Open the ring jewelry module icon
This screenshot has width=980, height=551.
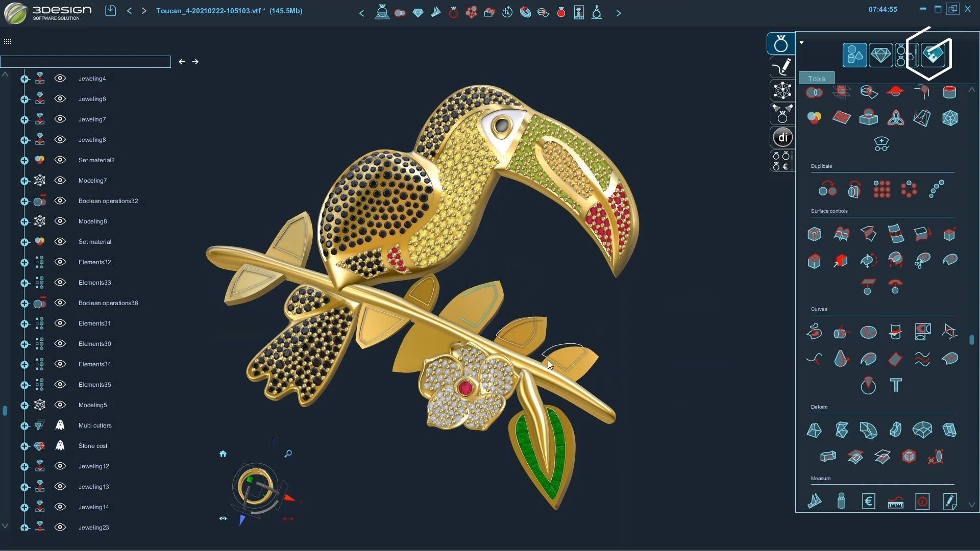(780, 44)
